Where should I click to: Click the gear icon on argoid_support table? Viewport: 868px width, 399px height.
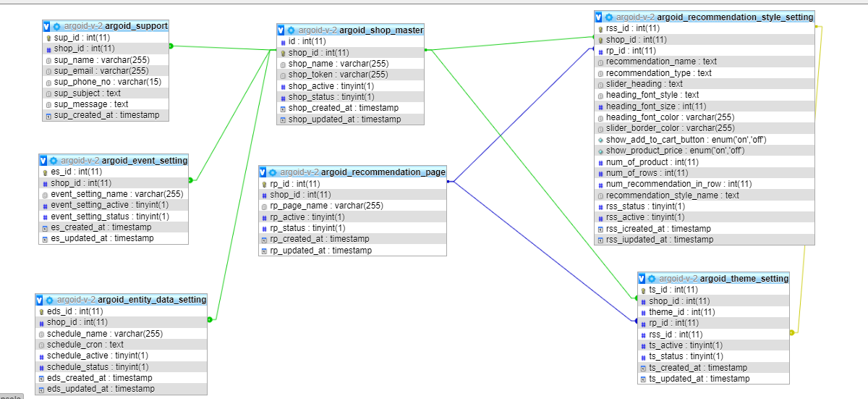[x=56, y=26]
